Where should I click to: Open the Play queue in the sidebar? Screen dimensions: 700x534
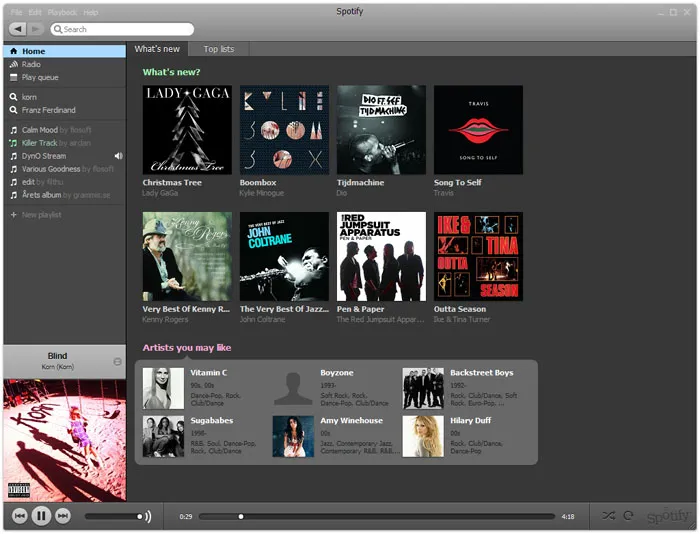[x=41, y=77]
